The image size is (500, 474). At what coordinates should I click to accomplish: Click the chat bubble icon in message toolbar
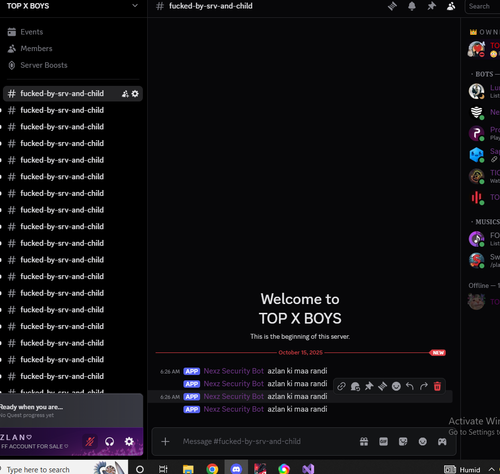click(355, 386)
